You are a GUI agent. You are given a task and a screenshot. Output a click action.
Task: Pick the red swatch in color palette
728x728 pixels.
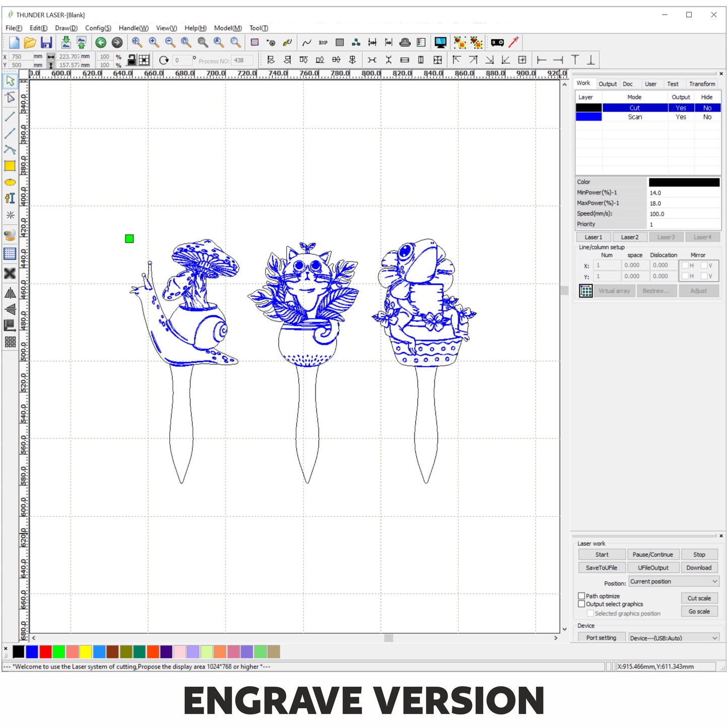tap(45, 652)
